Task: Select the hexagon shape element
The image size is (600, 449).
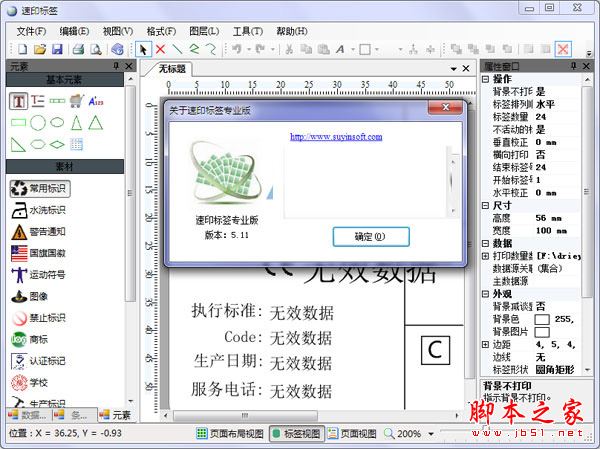Action: pos(38,144)
